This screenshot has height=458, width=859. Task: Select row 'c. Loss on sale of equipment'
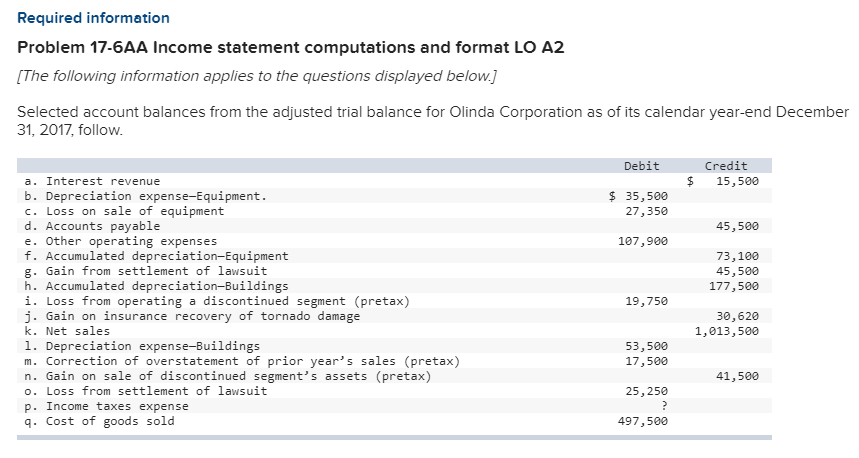point(394,211)
